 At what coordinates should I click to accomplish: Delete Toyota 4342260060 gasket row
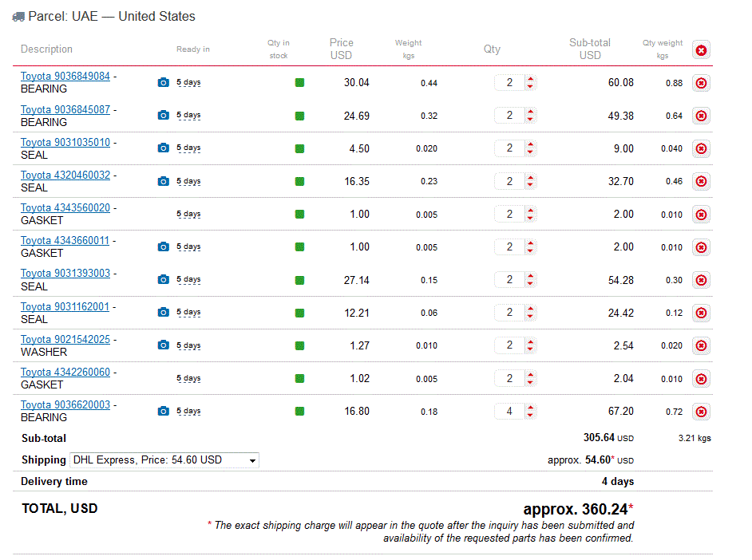click(701, 379)
